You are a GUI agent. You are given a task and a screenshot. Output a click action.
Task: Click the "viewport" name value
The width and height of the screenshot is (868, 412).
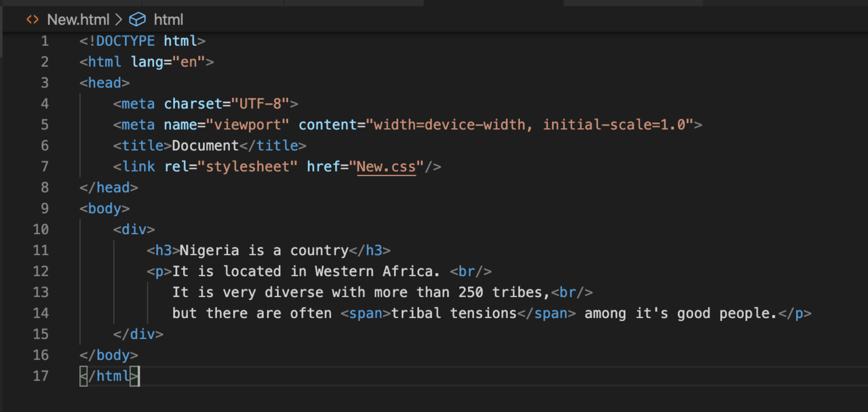point(247,125)
